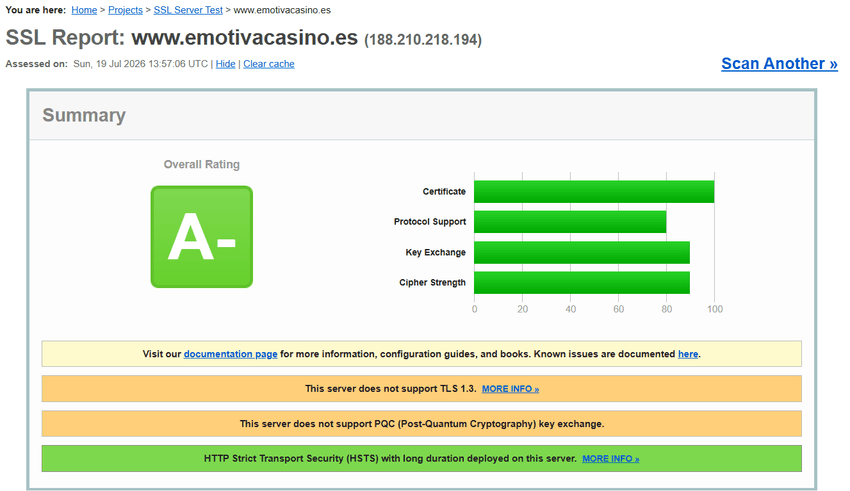Open MORE INFO link for HSTS notice
850x491 pixels.
coord(611,458)
